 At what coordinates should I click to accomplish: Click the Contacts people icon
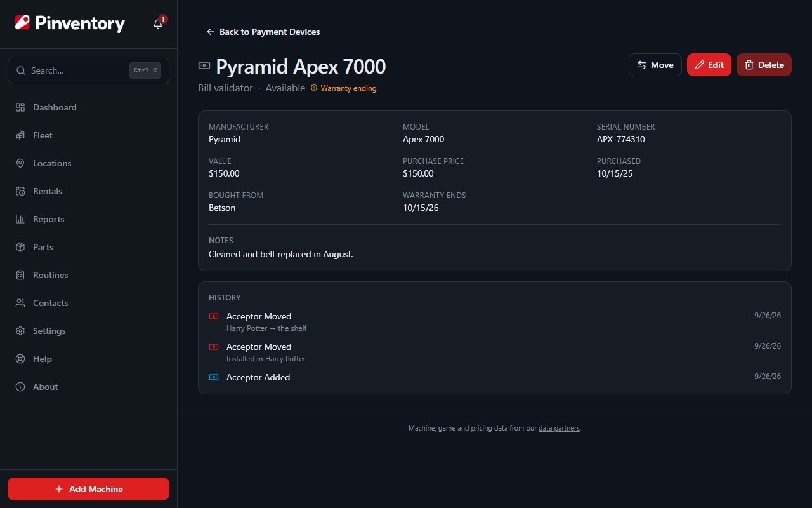pyautogui.click(x=20, y=303)
